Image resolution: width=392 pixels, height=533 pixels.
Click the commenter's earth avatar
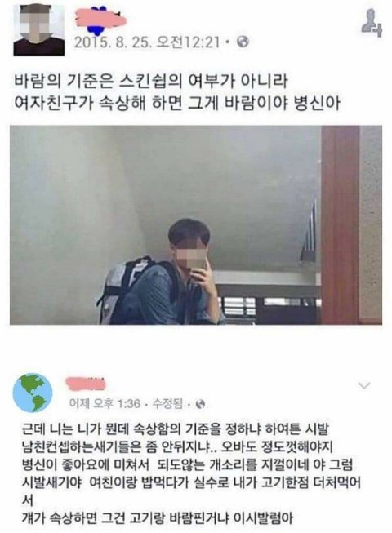33,393
